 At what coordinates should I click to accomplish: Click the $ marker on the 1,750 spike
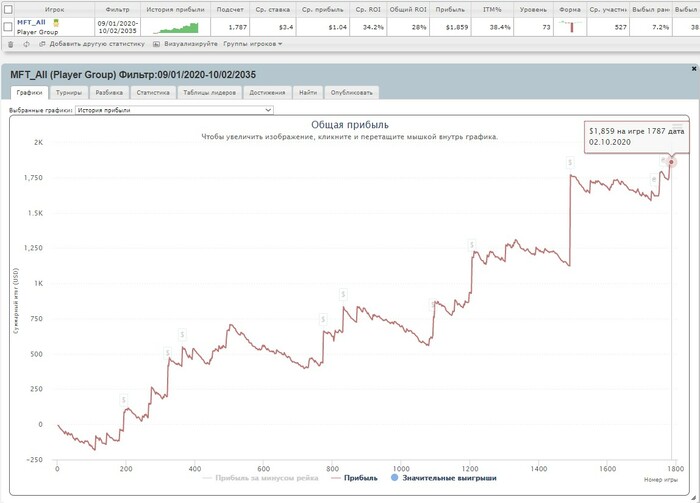point(570,162)
